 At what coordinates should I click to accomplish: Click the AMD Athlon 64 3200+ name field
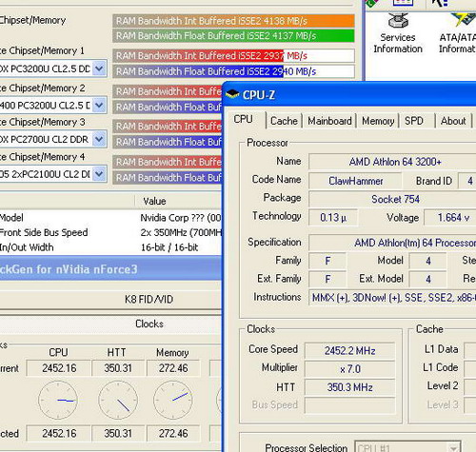pos(392,162)
